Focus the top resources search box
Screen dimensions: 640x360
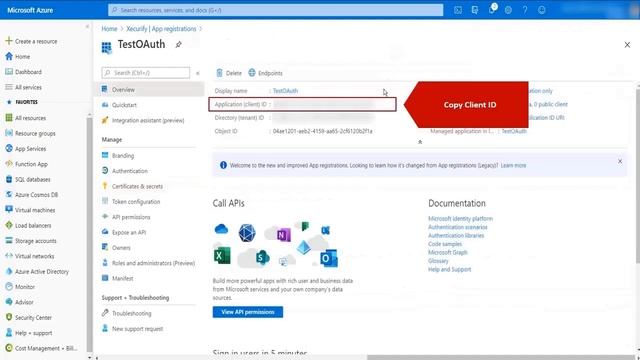(276, 10)
